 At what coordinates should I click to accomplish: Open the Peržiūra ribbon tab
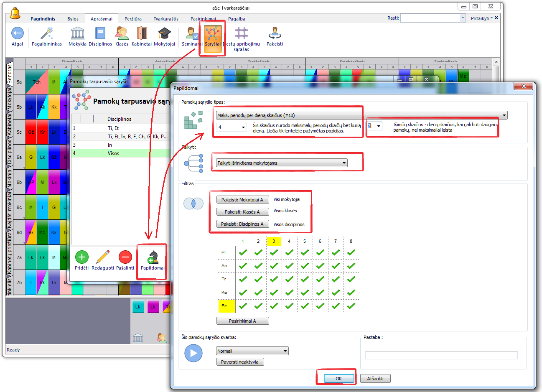point(133,19)
